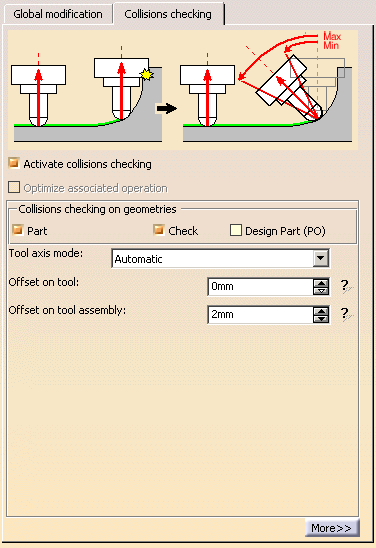The image size is (376, 548).
Task: Increase Offset on tool assembly value
Action: (321, 311)
